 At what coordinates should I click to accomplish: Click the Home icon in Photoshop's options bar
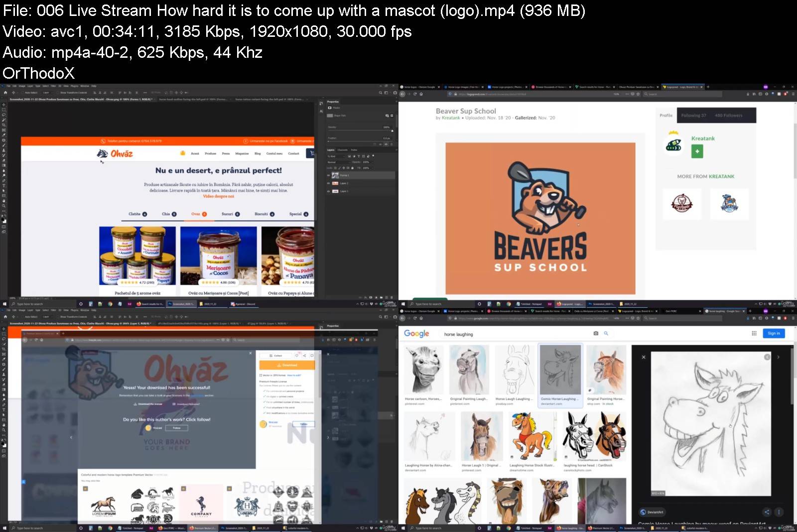click(x=4, y=92)
